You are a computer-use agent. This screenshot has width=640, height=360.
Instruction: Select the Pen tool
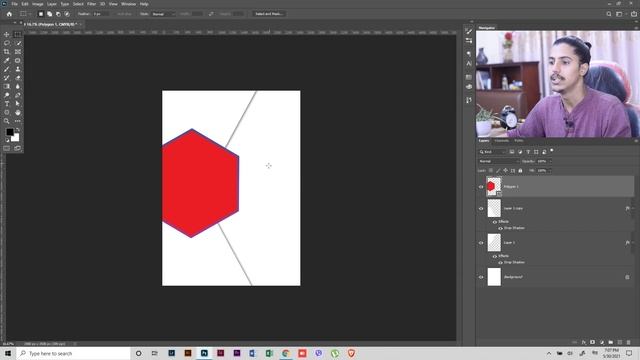click(18, 95)
